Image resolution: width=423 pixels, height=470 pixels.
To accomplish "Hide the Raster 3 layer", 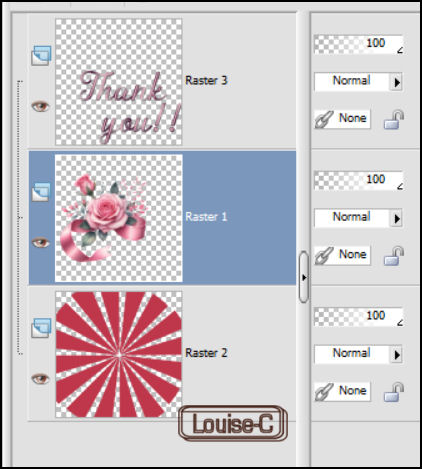I will [40, 106].
